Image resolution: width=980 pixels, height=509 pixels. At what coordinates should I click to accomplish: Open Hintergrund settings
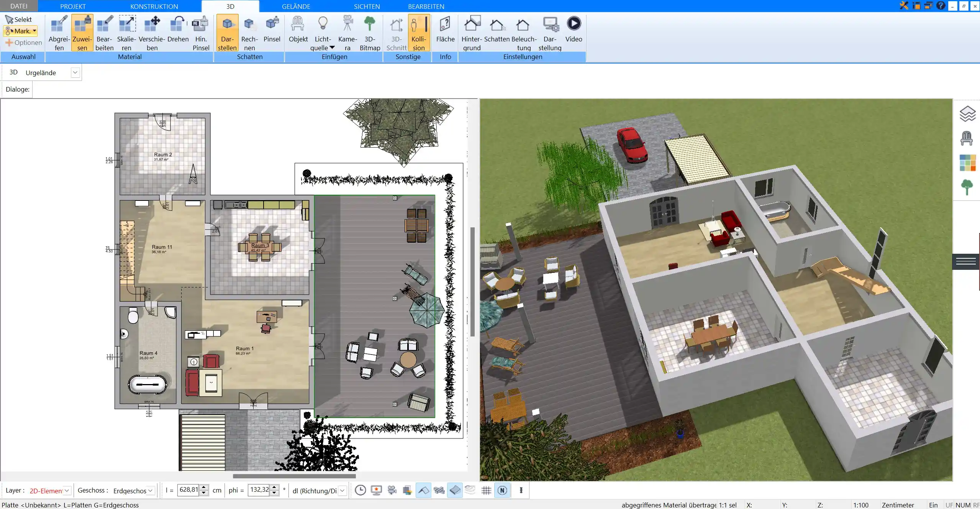coord(472,33)
